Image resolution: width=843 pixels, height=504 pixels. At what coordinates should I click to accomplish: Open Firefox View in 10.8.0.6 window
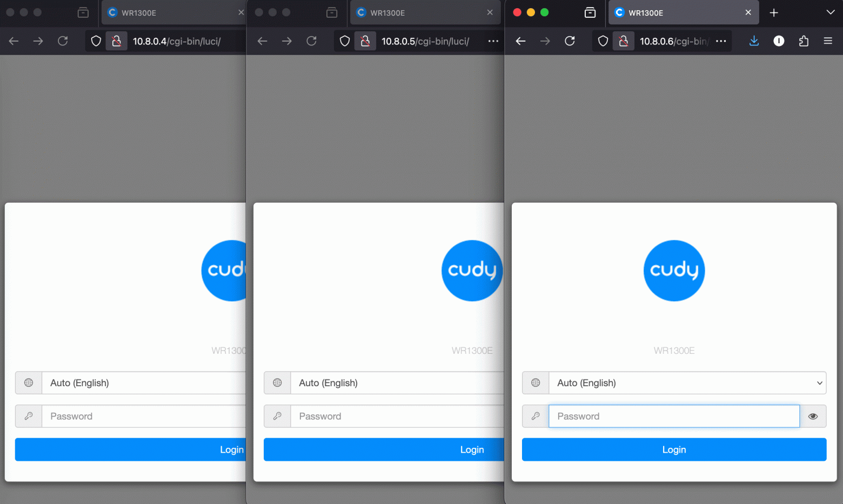point(590,12)
